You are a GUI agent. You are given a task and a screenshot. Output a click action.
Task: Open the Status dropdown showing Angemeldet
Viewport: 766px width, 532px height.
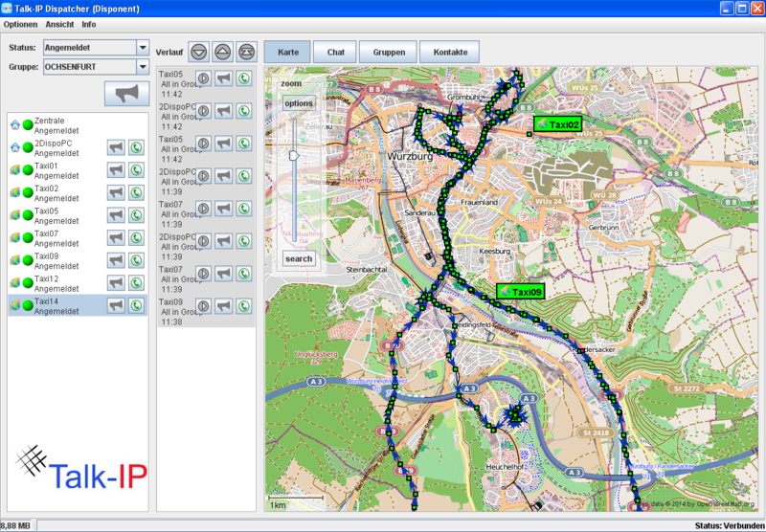coord(143,47)
